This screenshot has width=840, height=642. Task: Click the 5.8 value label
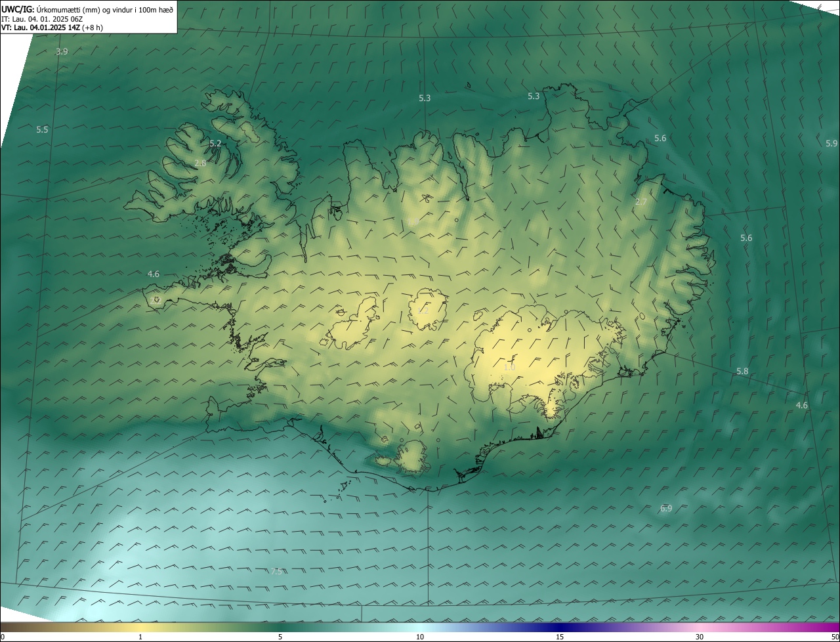742,371
